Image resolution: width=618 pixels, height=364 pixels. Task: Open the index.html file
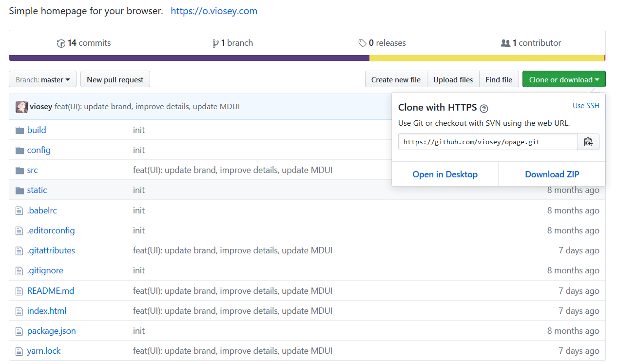click(x=47, y=311)
